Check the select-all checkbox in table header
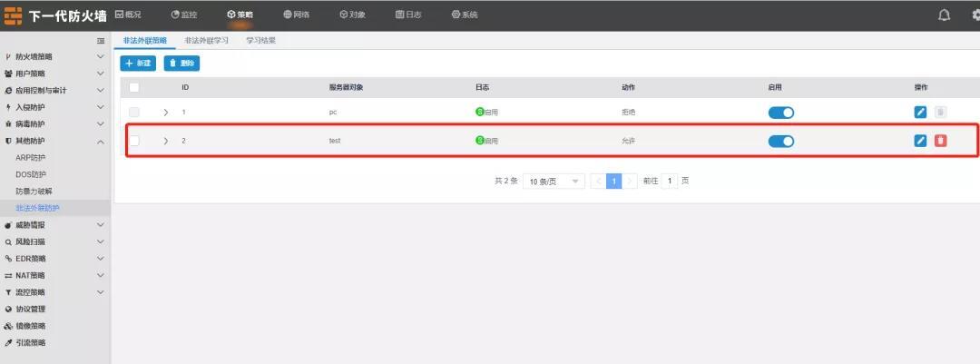This screenshot has height=364, width=980. tap(134, 87)
